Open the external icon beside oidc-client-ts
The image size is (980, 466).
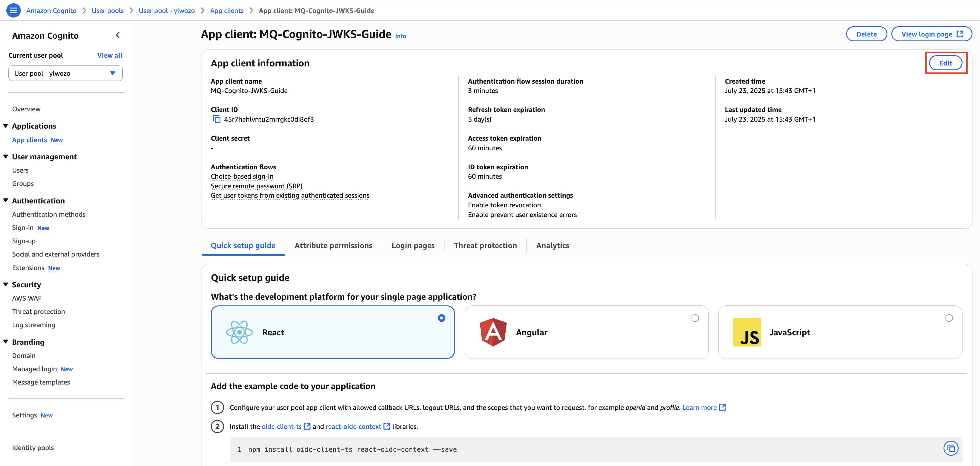[307, 426]
